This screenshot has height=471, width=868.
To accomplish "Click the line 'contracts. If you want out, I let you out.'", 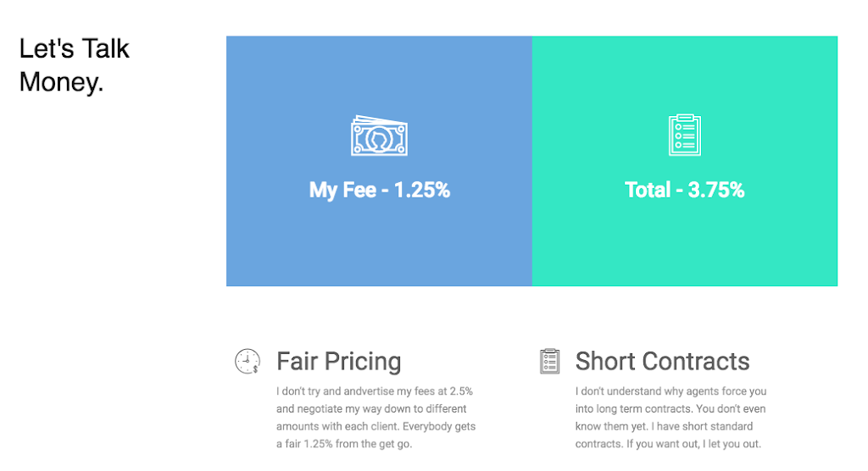I will [668, 444].
